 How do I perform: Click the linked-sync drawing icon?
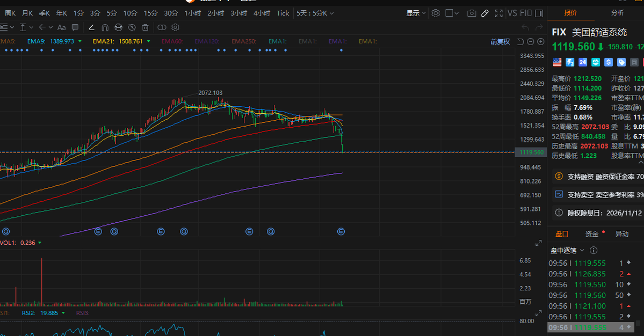tap(118, 27)
